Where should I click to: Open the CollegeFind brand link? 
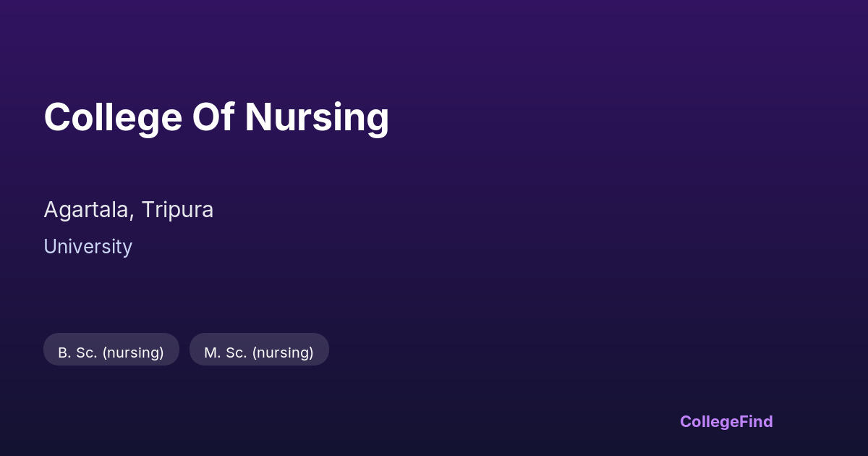coord(726,421)
